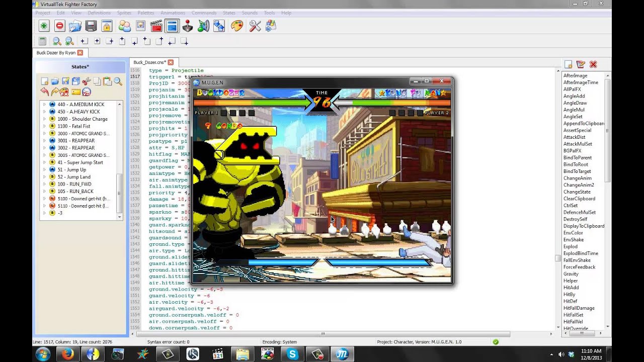The height and width of the screenshot is (362, 644).
Task: Click the Redo yellow arrow in States panel
Action: tap(55, 92)
